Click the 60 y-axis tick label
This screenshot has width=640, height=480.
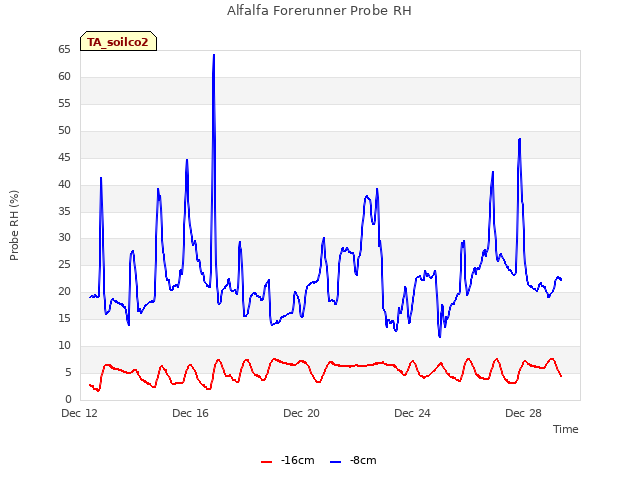pyautogui.click(x=64, y=77)
